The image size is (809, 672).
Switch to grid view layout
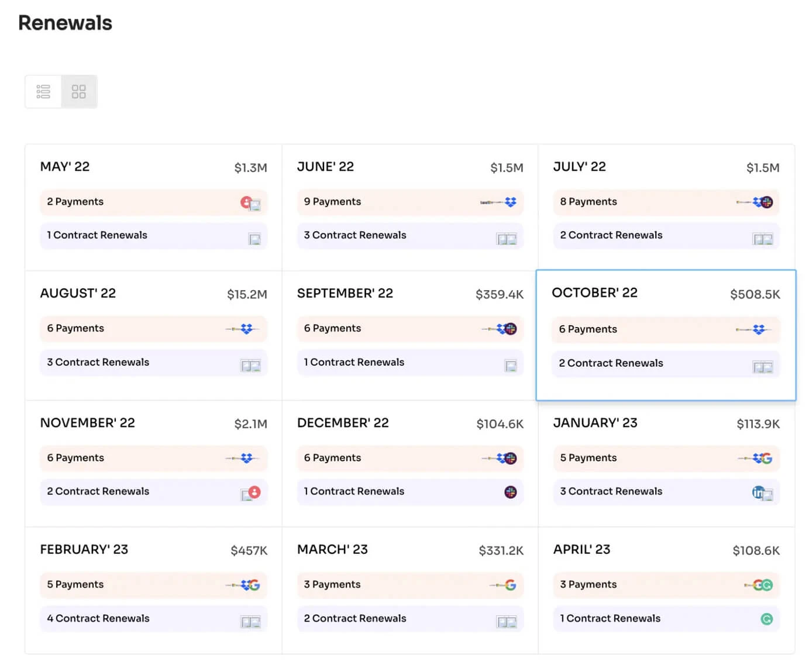point(79,91)
